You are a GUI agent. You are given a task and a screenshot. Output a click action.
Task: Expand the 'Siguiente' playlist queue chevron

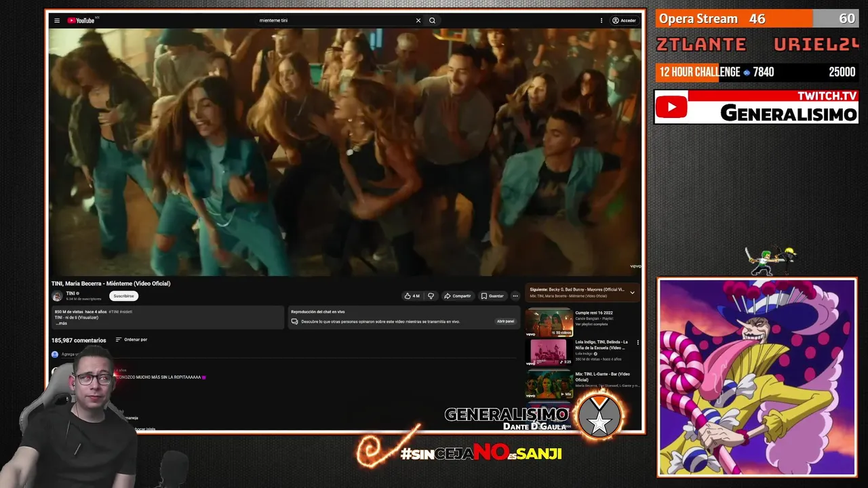(632, 293)
